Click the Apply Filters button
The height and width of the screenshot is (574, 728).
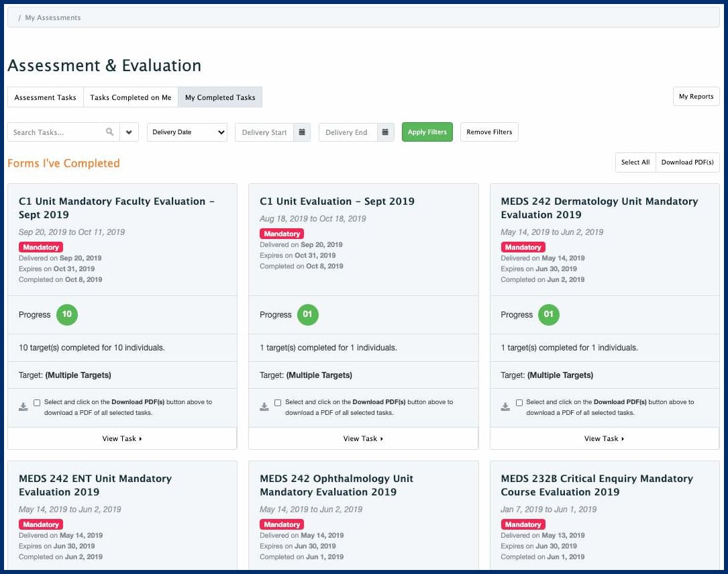(x=427, y=132)
